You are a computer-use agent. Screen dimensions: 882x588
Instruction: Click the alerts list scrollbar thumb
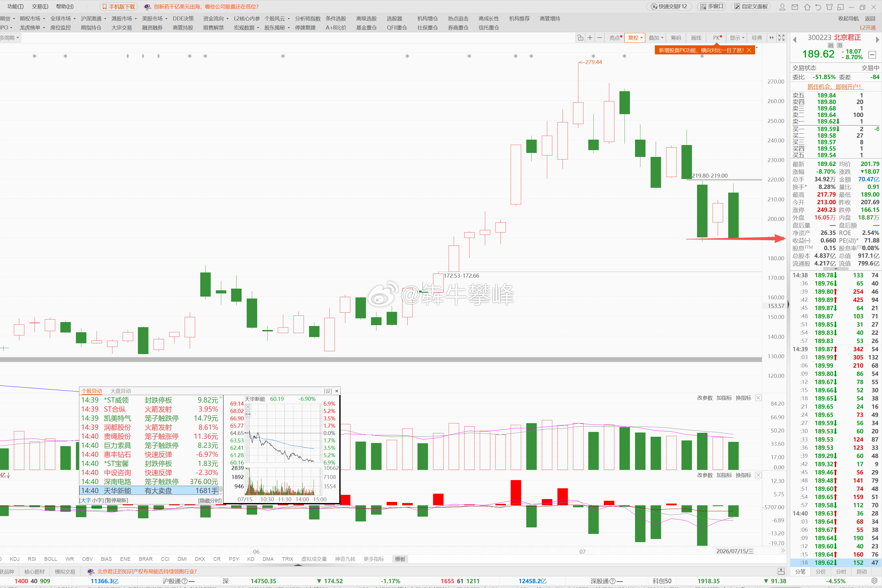click(x=221, y=489)
